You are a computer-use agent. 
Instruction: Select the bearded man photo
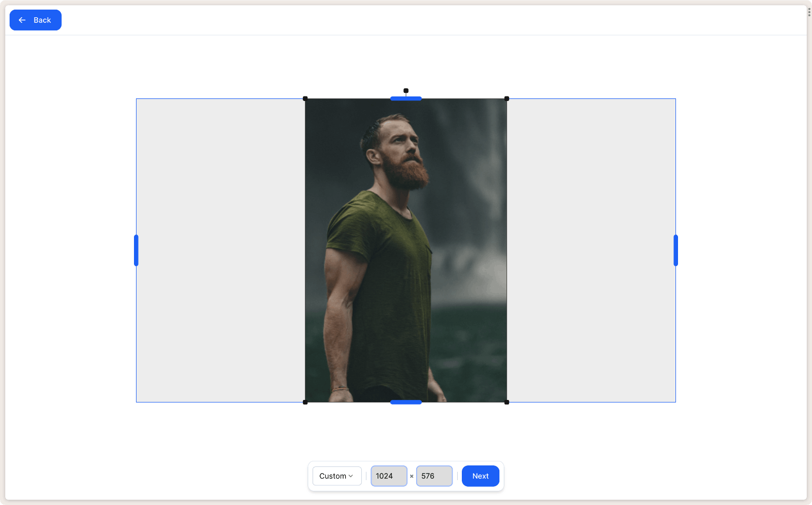pyautogui.click(x=406, y=250)
